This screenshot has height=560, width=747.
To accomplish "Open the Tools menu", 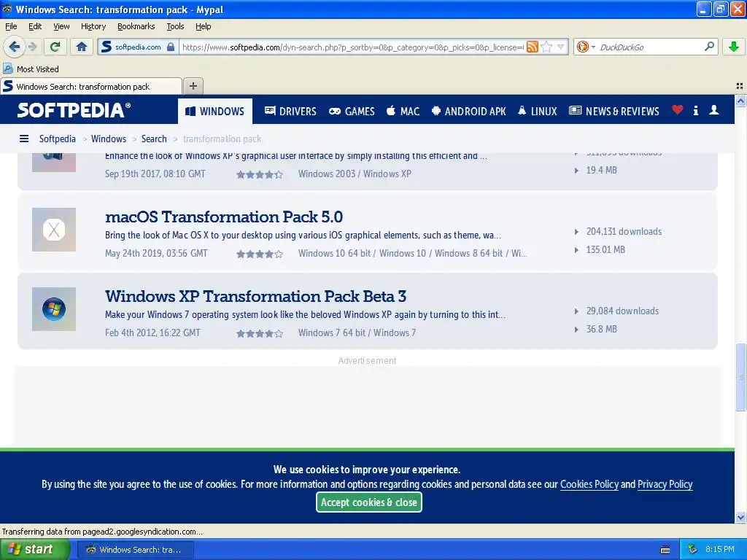I will [175, 26].
